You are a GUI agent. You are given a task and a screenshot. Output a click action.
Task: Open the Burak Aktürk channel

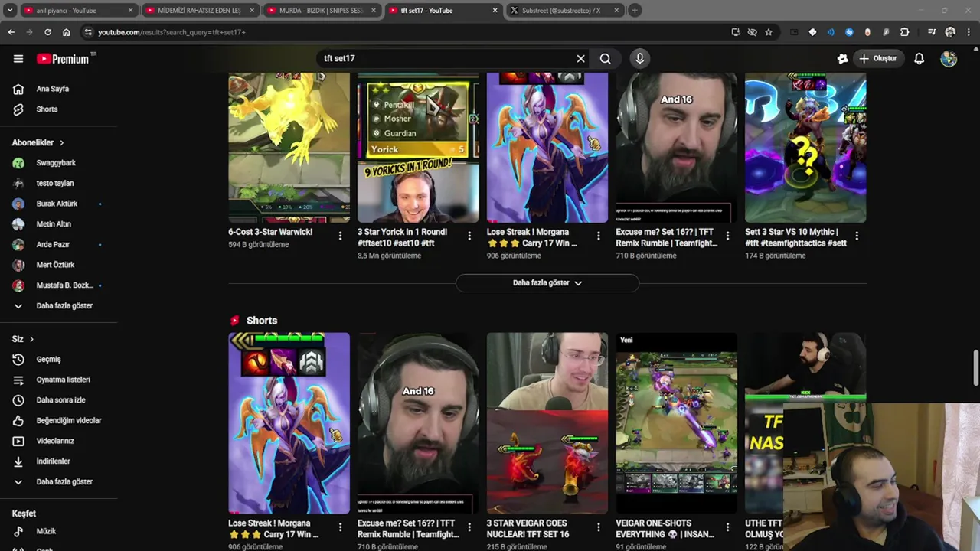tap(55, 204)
